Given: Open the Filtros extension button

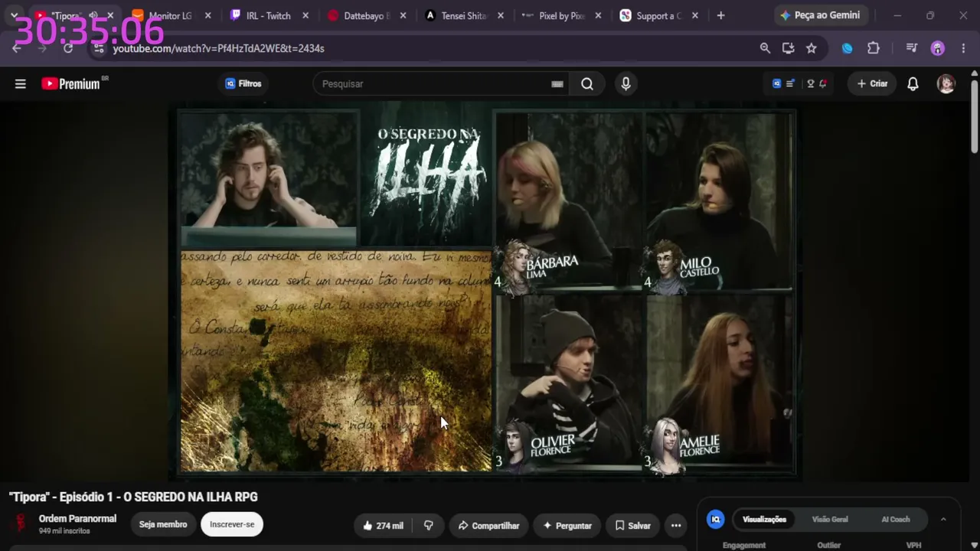Looking at the screenshot, I should point(243,84).
